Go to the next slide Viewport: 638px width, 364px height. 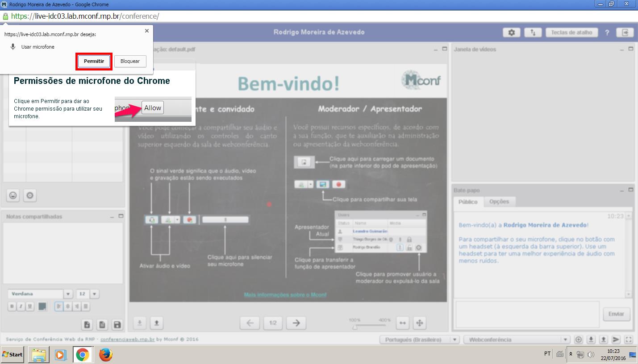[x=296, y=323]
